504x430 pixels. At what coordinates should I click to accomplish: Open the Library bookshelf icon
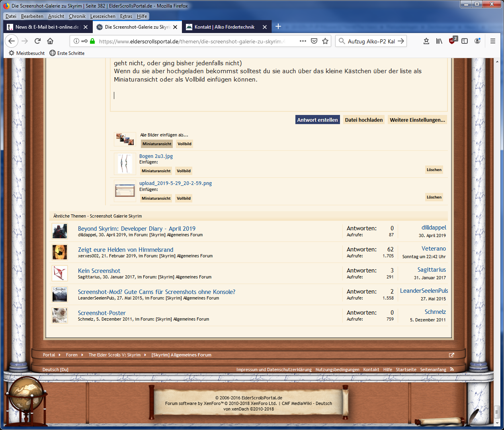[x=439, y=41]
